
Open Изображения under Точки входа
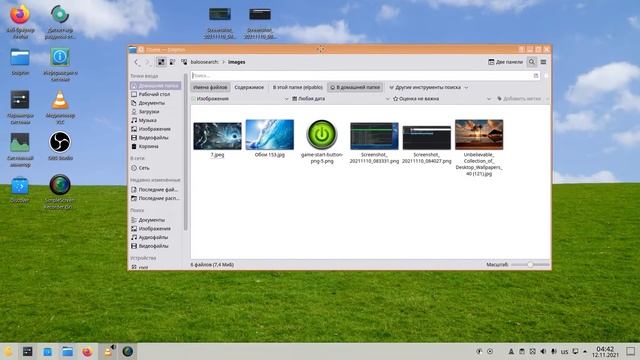(156, 129)
